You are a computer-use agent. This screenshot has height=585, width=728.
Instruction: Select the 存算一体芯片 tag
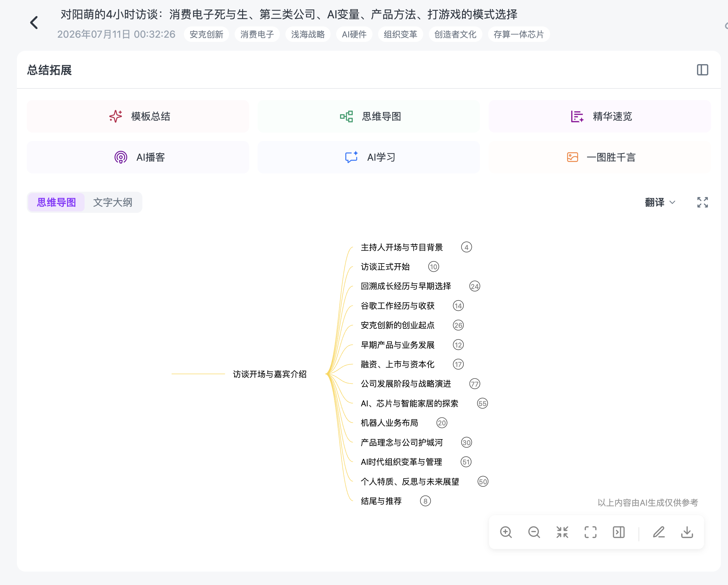point(519,34)
